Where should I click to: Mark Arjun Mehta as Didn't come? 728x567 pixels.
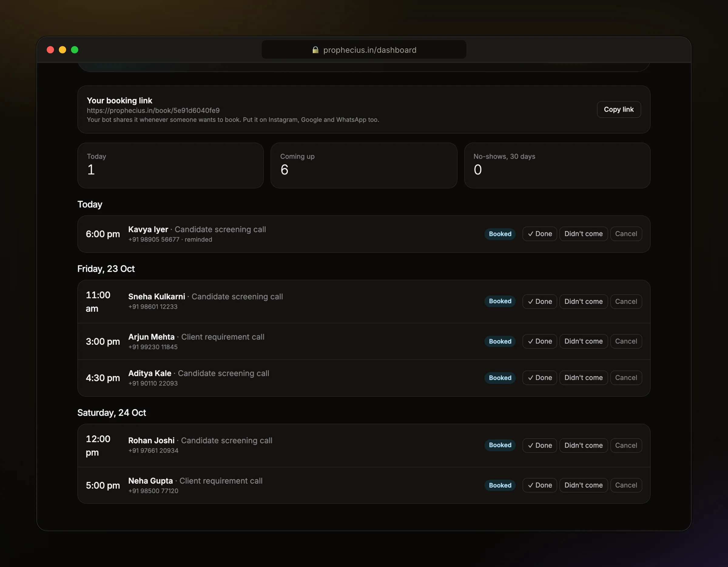pyautogui.click(x=583, y=341)
